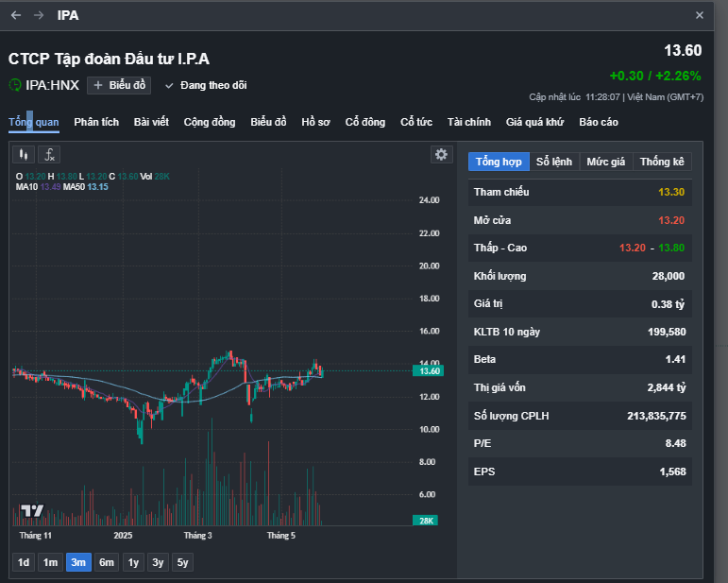
Task: Click the Khối lượng 28,000 value
Action: point(669,276)
